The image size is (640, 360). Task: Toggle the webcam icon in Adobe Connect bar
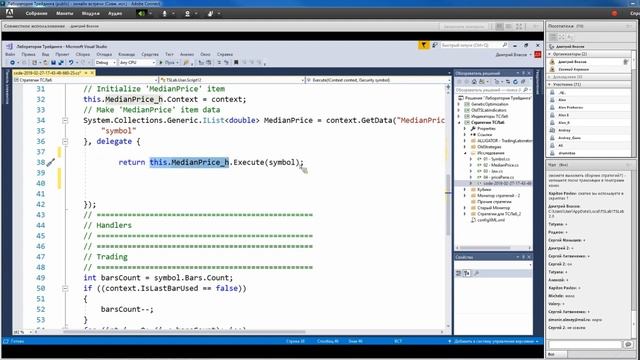click(187, 13)
